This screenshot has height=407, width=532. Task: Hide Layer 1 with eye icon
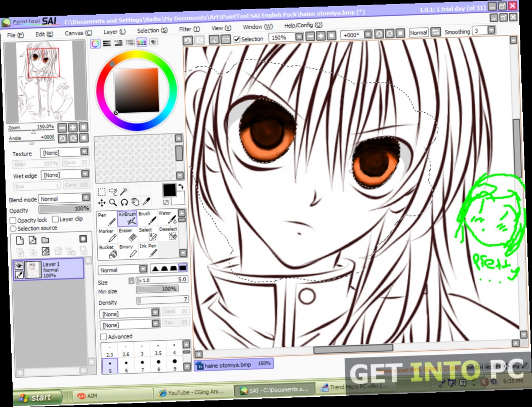[x=19, y=266]
